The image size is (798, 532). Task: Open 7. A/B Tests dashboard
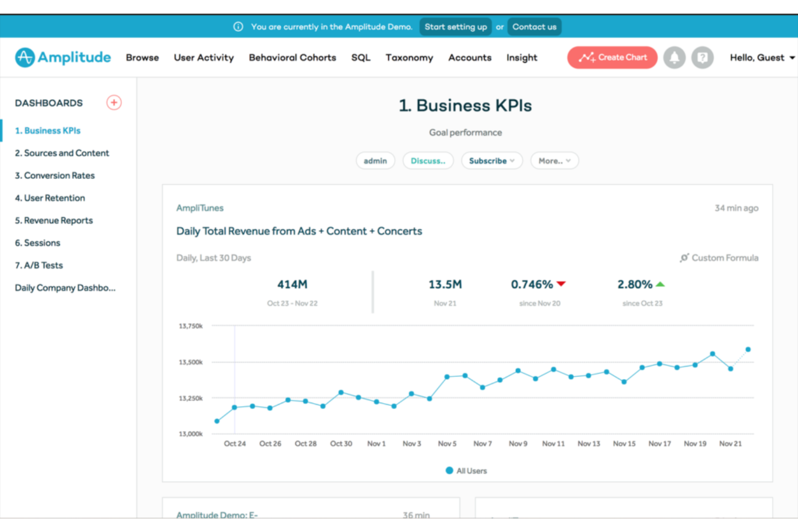pos(39,265)
